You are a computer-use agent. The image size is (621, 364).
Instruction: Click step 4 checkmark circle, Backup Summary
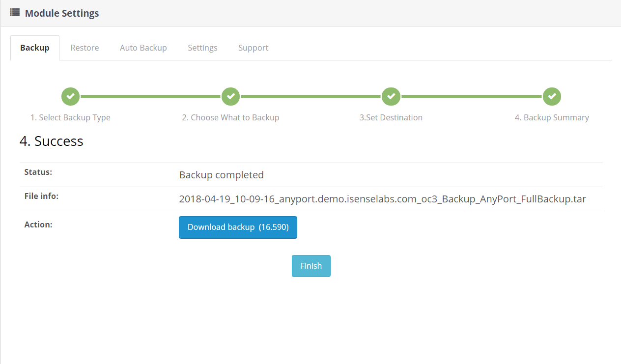[x=552, y=96]
